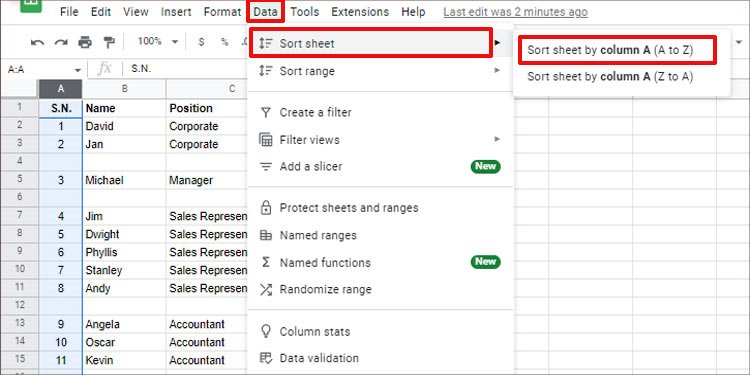The height and width of the screenshot is (375, 750).
Task: Click the Create a filter funnel icon
Action: pyautogui.click(x=265, y=112)
